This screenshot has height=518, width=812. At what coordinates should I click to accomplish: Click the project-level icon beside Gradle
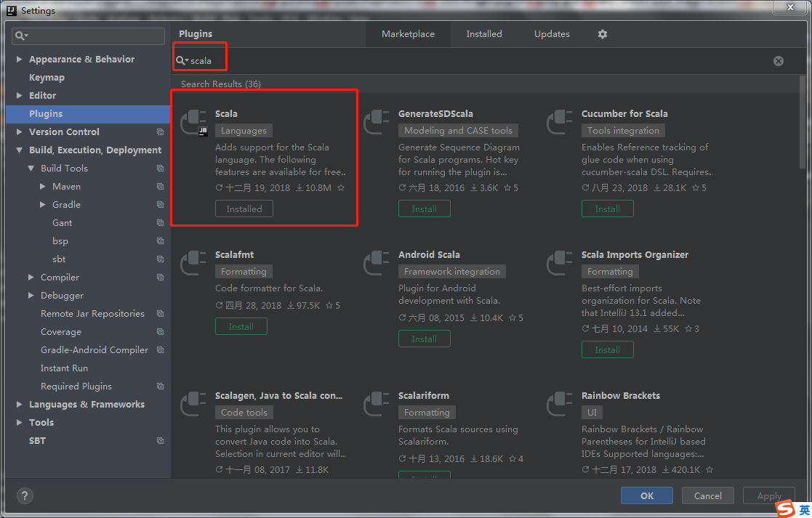160,204
